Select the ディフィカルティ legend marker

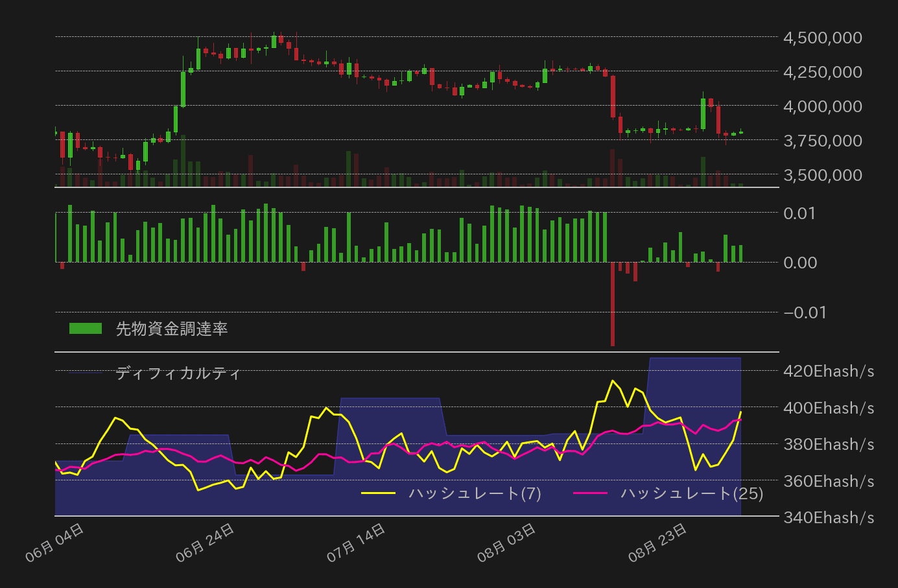85,373
